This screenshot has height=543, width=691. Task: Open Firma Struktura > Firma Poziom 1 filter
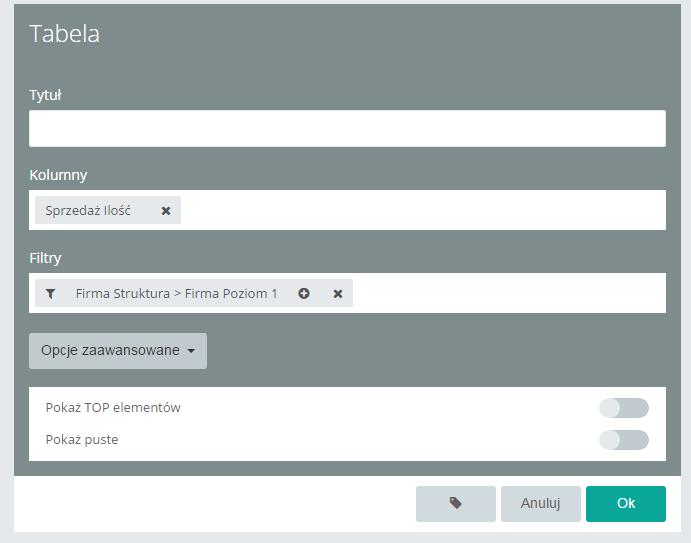click(176, 294)
